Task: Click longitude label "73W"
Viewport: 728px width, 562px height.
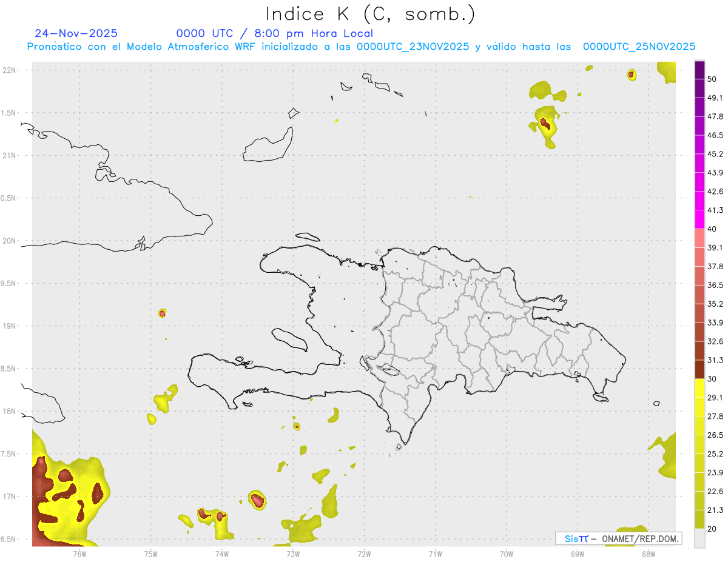Action: tap(293, 554)
